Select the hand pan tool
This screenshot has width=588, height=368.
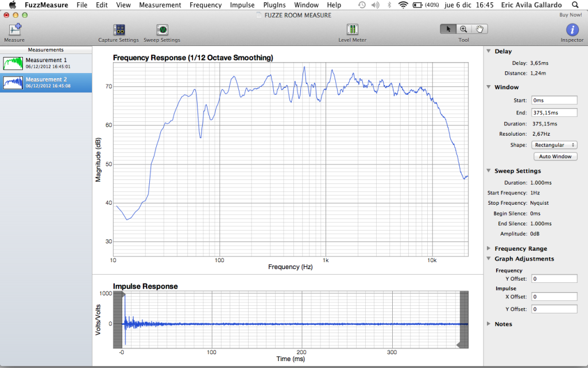pyautogui.click(x=479, y=29)
